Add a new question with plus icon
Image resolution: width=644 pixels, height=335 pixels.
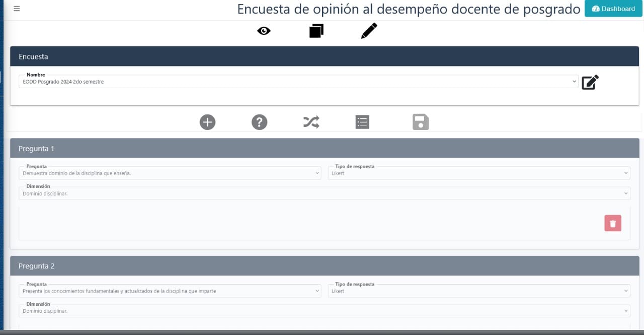(207, 122)
